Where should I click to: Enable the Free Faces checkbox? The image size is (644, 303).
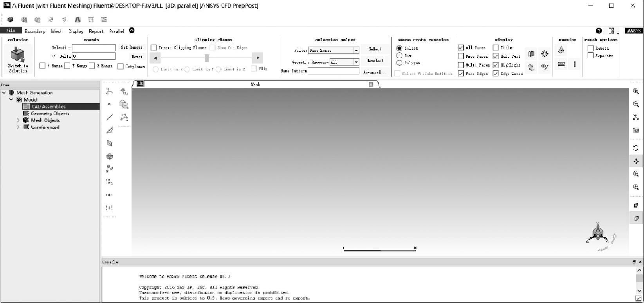461,56
